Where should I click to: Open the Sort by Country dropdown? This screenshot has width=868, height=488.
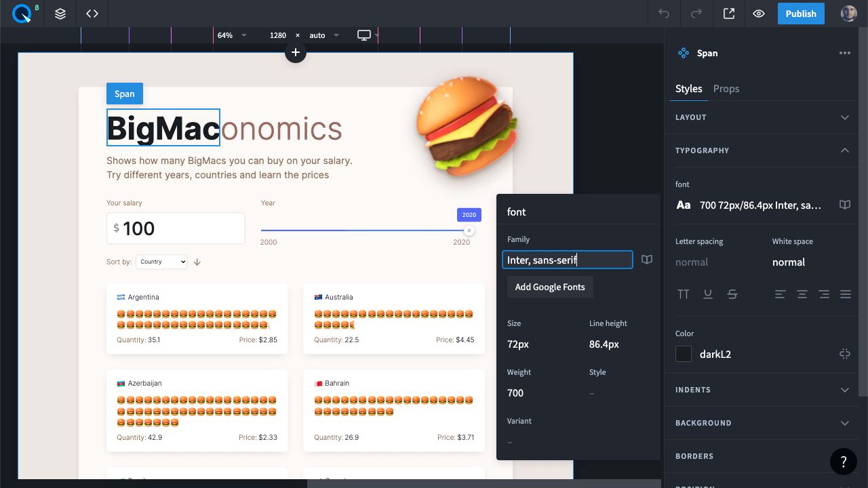tap(161, 262)
